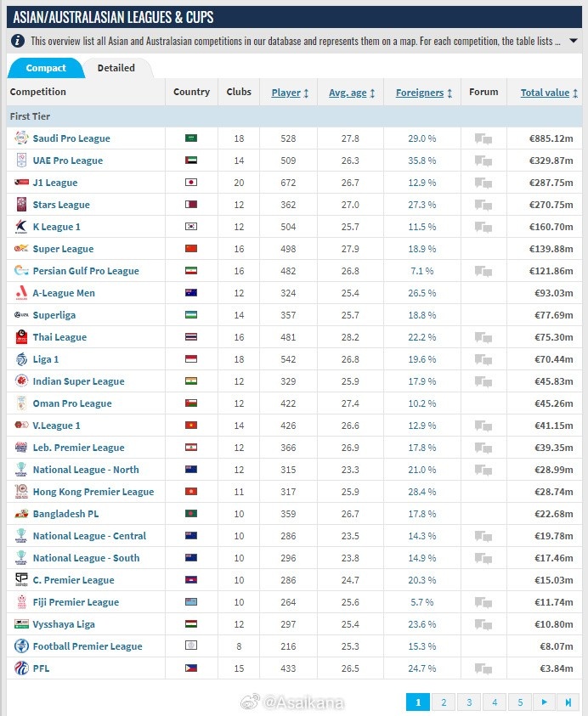
Task: Open the forum icon for Thai League
Action: pyautogui.click(x=483, y=337)
